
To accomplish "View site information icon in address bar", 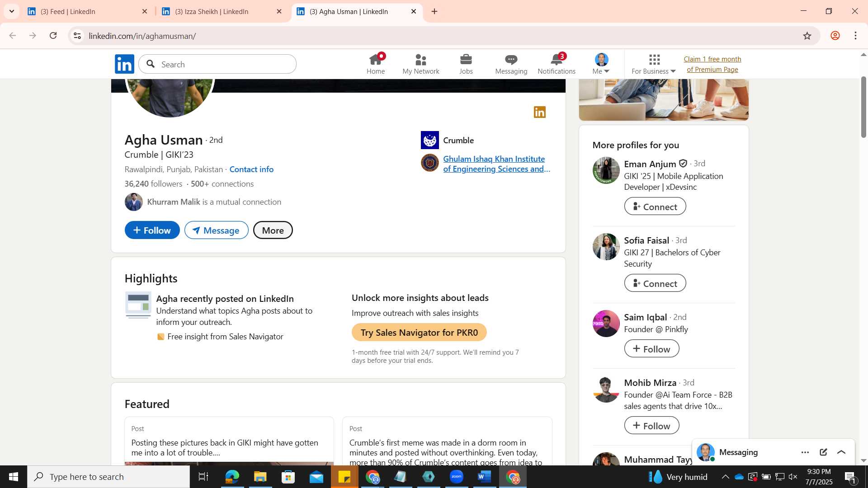I will pyautogui.click(x=77, y=36).
